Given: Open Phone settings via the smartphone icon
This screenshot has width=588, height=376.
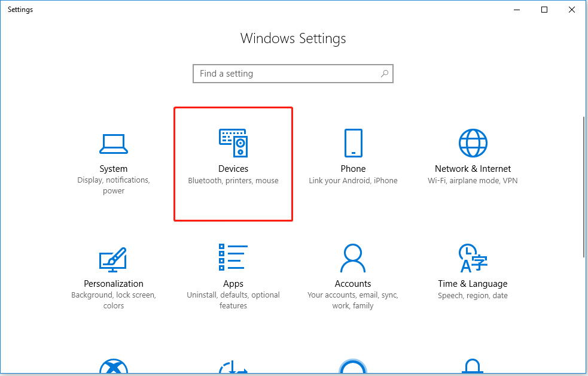Looking at the screenshot, I should tap(353, 144).
